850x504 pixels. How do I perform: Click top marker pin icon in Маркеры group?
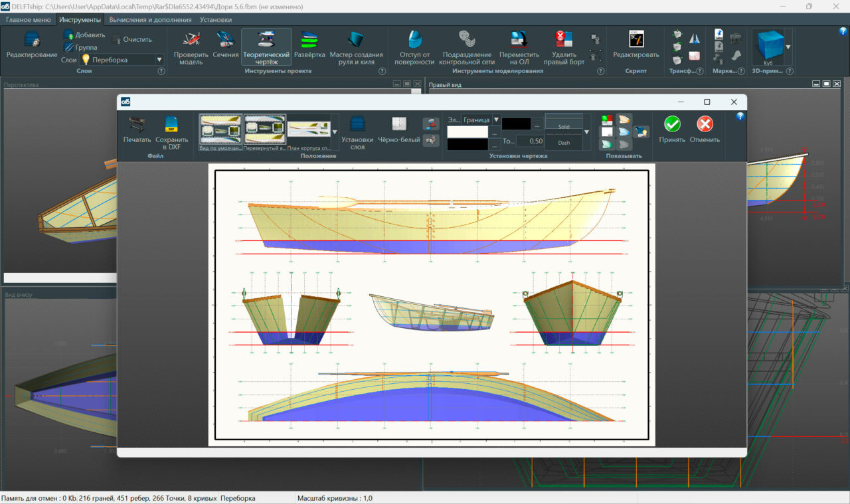click(x=718, y=35)
